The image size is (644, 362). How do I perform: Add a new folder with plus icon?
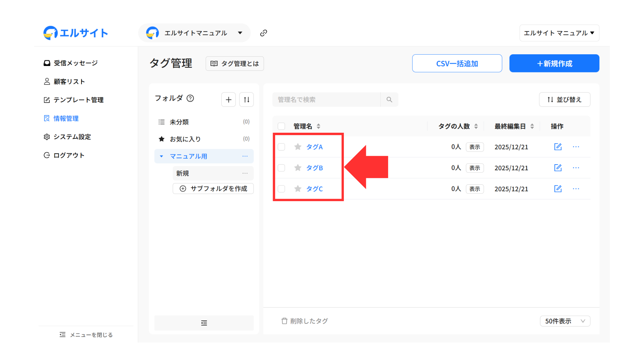(228, 100)
